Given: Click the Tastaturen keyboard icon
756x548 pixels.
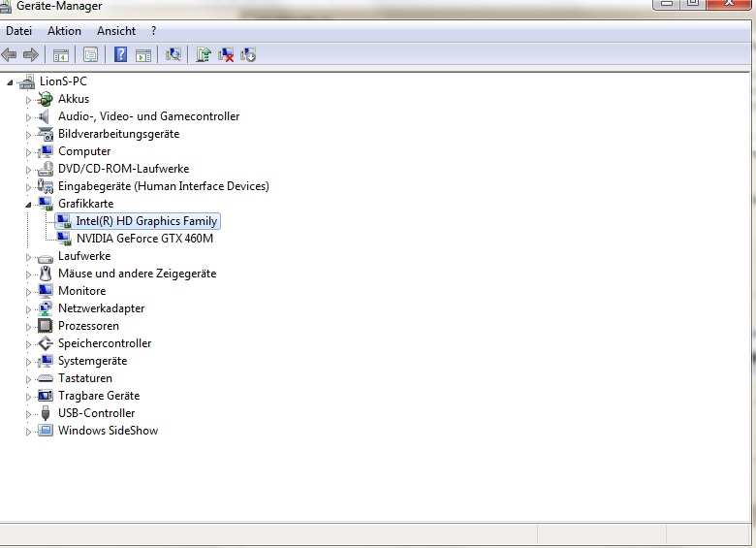Looking at the screenshot, I should click(46, 378).
